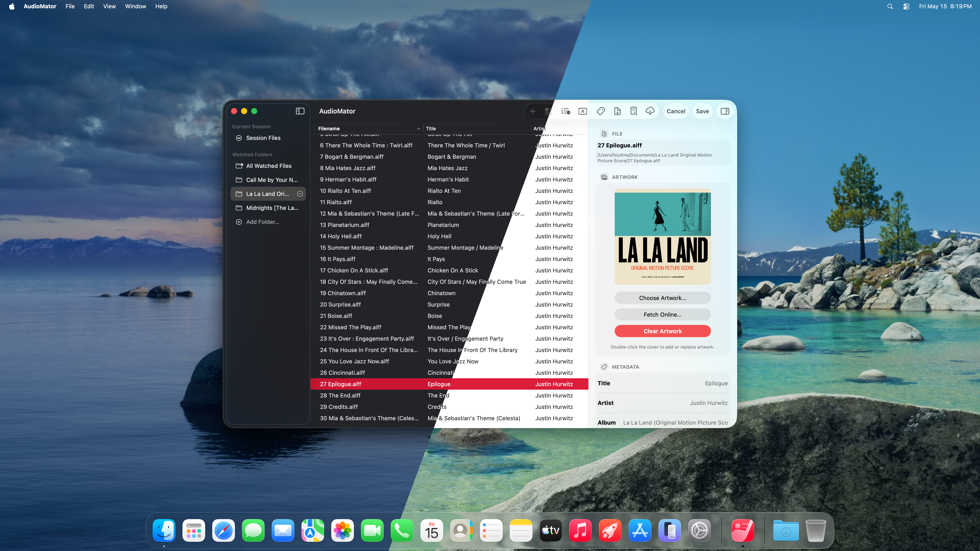Click the Save button in the toolbar
The height and width of the screenshot is (551, 980).
click(x=702, y=111)
